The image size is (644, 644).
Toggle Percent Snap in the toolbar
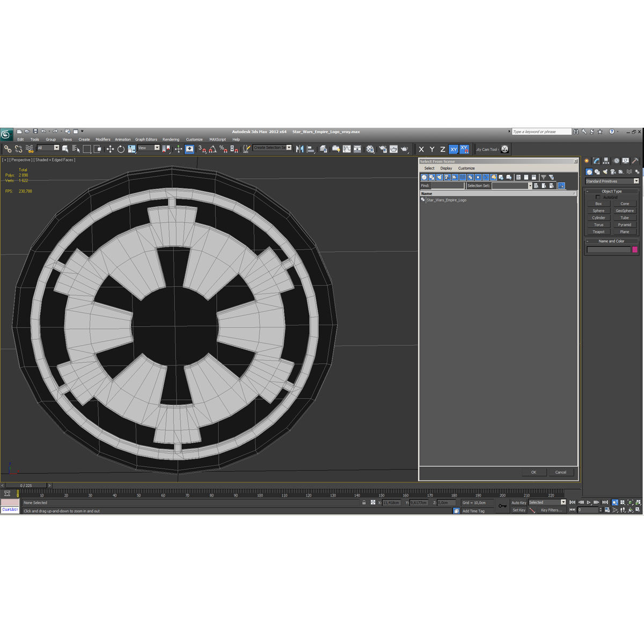[x=223, y=149]
